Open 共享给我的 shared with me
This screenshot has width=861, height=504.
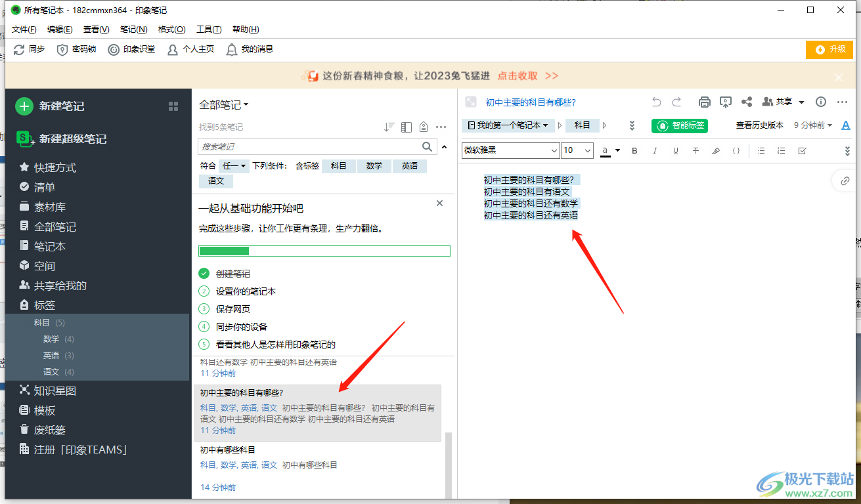tap(53, 285)
